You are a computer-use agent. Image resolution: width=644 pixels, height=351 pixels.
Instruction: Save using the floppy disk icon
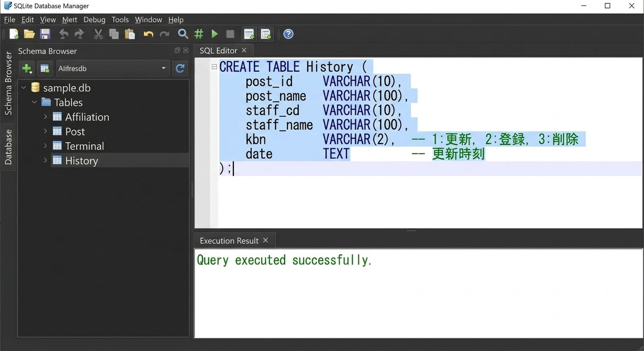point(45,34)
